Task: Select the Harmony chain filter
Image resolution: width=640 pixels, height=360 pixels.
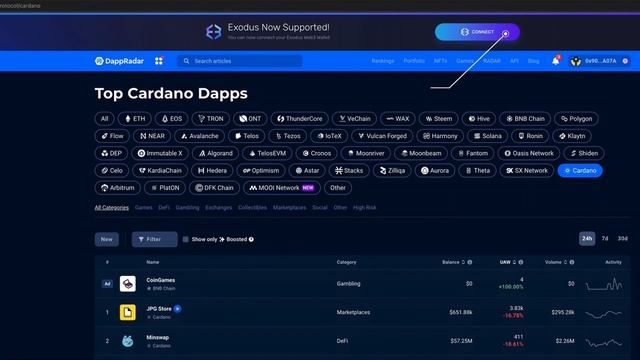Action: tap(440, 136)
